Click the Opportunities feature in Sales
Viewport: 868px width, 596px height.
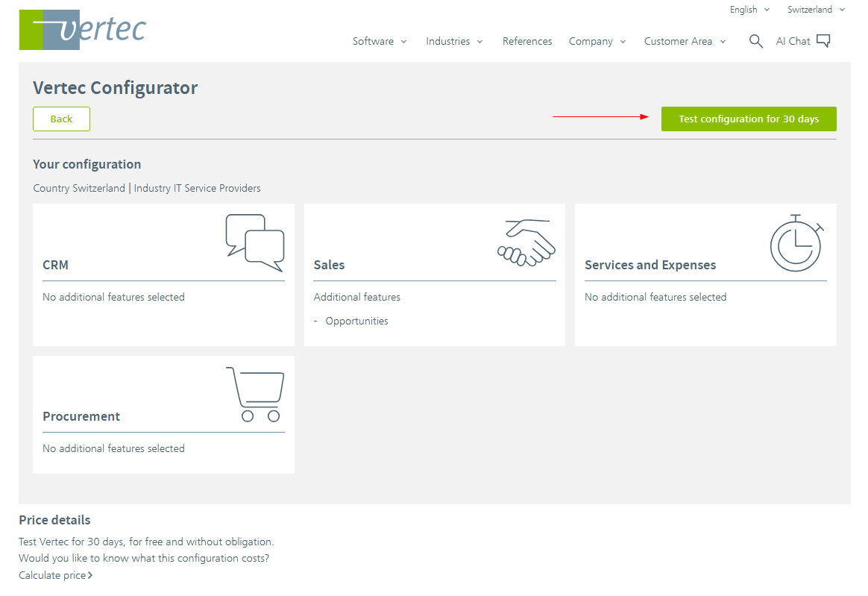click(356, 321)
